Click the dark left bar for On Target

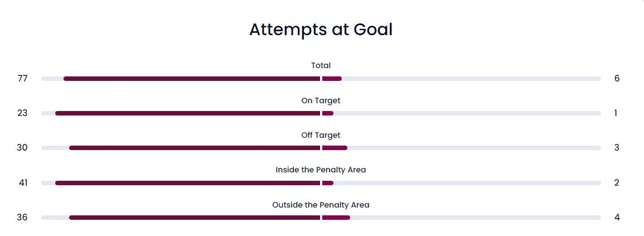pos(187,113)
